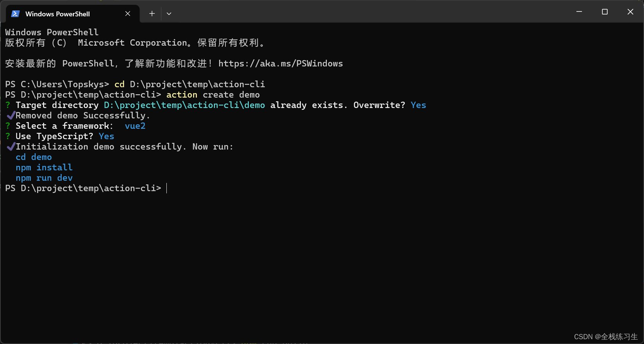Screen dimensions: 644x344
Task: Maximize the terminal window
Action: 605,12
